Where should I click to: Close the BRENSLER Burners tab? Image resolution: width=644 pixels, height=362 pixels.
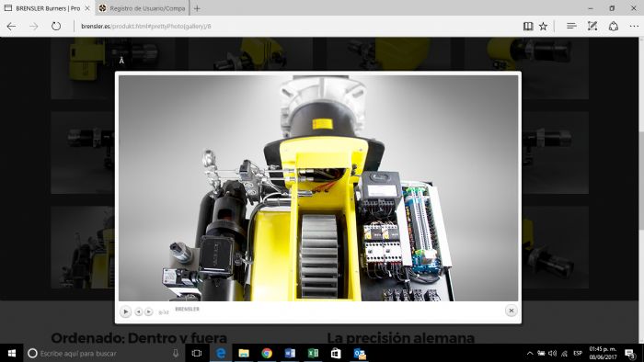[87, 8]
